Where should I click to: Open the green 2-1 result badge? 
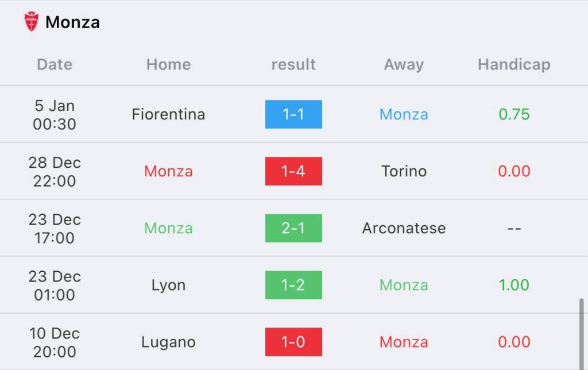point(293,228)
